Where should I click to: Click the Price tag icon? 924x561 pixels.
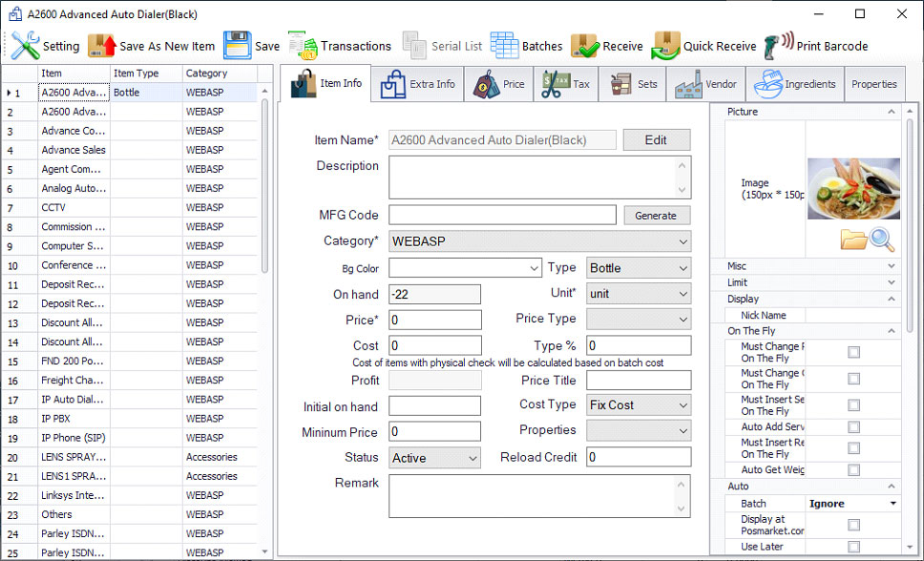486,85
